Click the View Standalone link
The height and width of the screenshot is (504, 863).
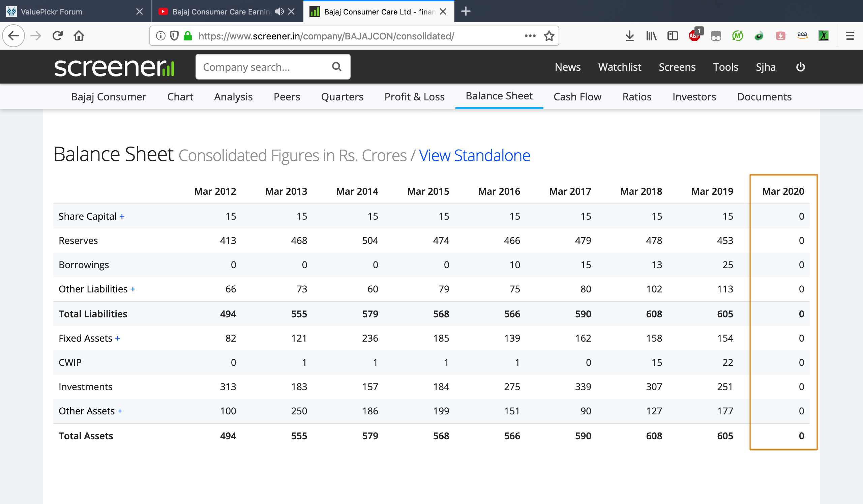[474, 156]
